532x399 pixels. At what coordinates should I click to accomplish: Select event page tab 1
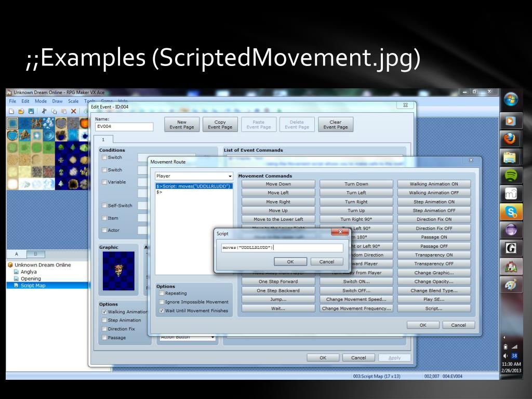tap(103, 140)
